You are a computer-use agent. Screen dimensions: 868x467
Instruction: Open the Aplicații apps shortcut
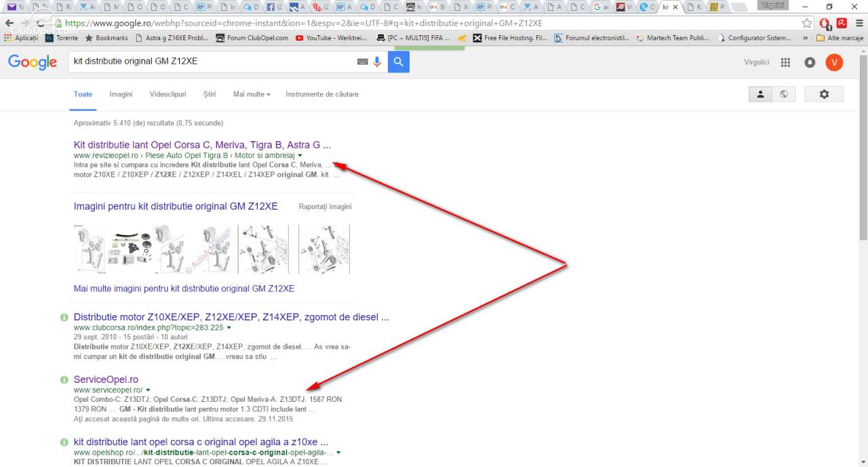(x=21, y=38)
